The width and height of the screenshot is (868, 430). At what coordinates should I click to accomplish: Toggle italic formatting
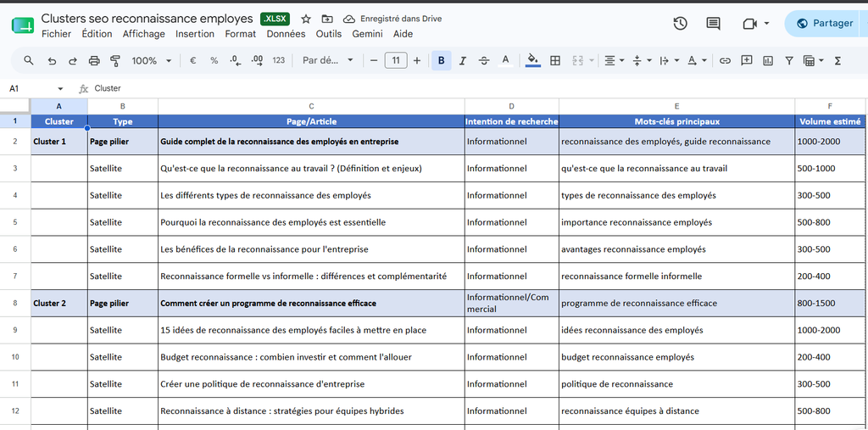(x=463, y=60)
